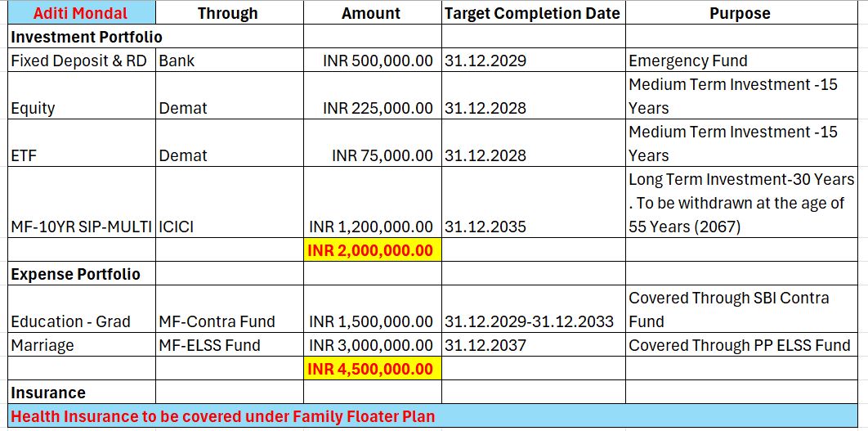Click the Emergency Fund purpose cell

click(x=739, y=61)
